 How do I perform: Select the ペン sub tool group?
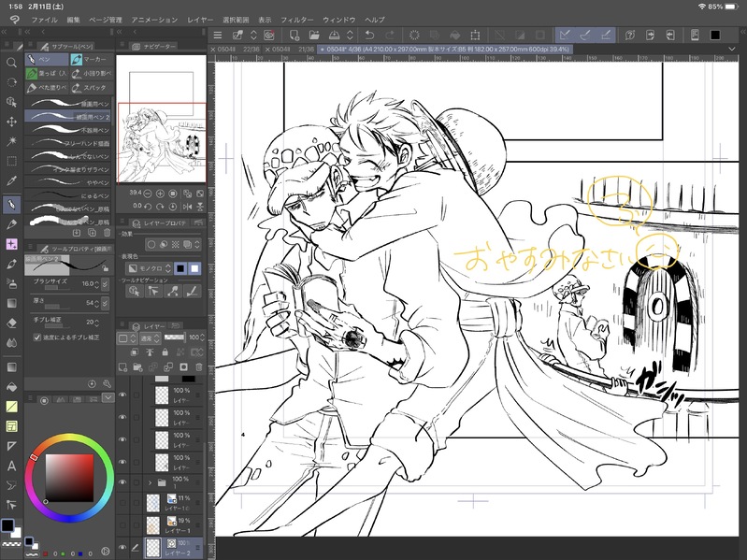[x=47, y=60]
